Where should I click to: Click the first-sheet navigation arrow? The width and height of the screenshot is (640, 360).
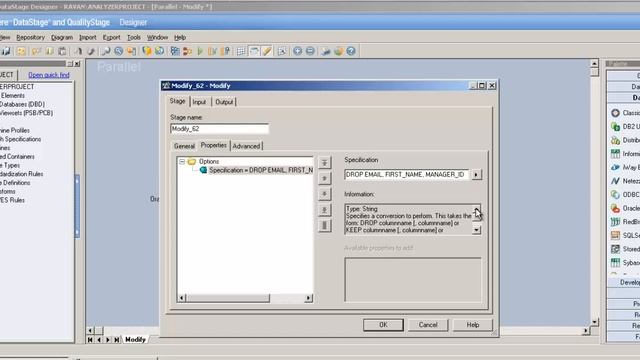pos(90,340)
